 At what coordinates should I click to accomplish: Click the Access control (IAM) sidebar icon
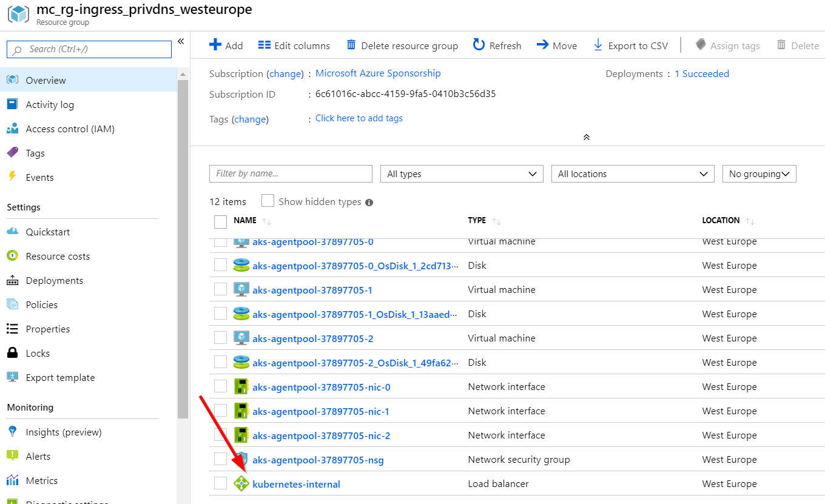point(12,129)
